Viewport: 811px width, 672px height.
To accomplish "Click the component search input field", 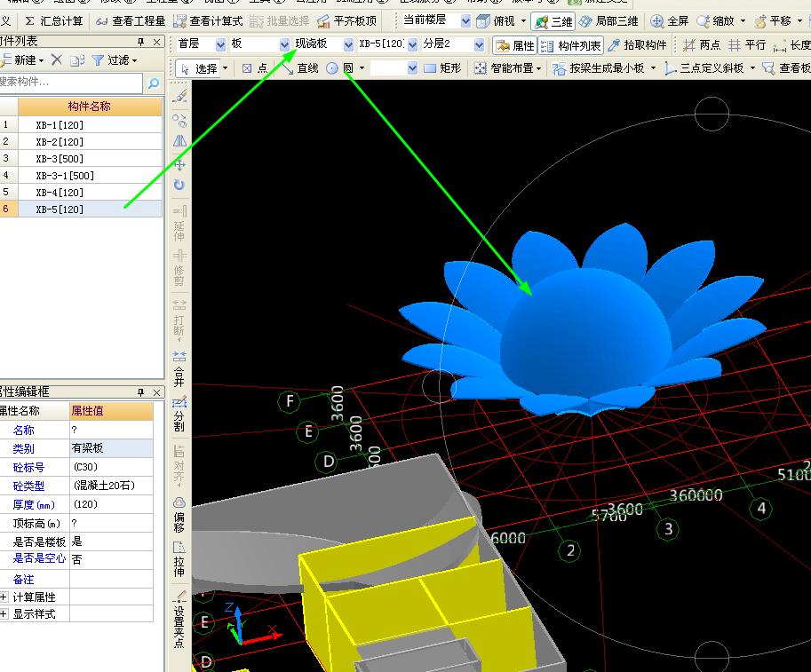I will click(x=69, y=83).
